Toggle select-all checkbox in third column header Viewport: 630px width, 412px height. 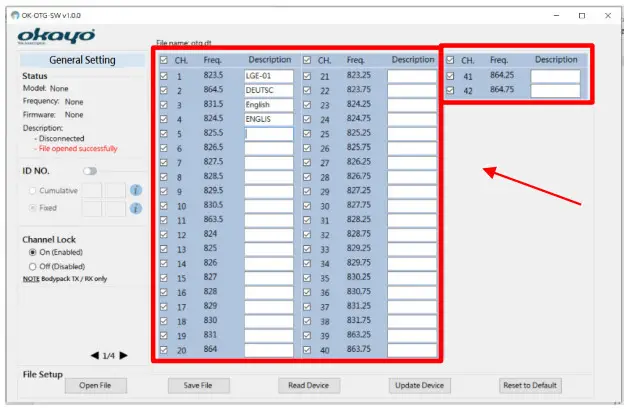[450, 60]
